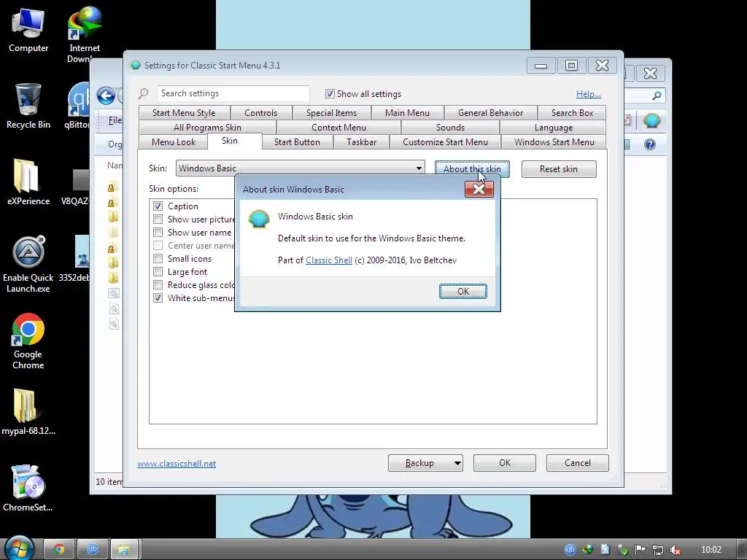Uncheck the White sub-menus option
747x560 pixels.
click(158, 298)
